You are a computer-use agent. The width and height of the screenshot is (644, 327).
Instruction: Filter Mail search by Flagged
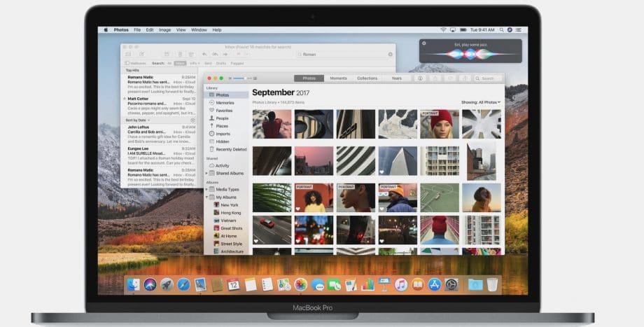click(x=237, y=63)
